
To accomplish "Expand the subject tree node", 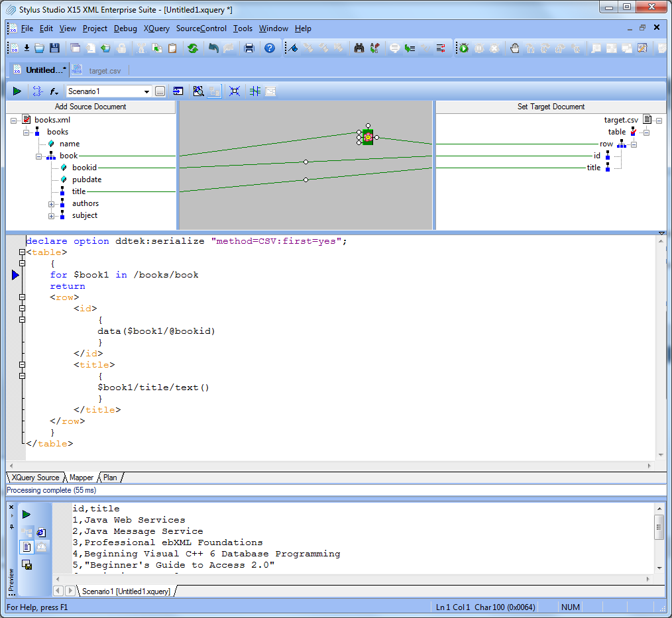I will point(51,216).
